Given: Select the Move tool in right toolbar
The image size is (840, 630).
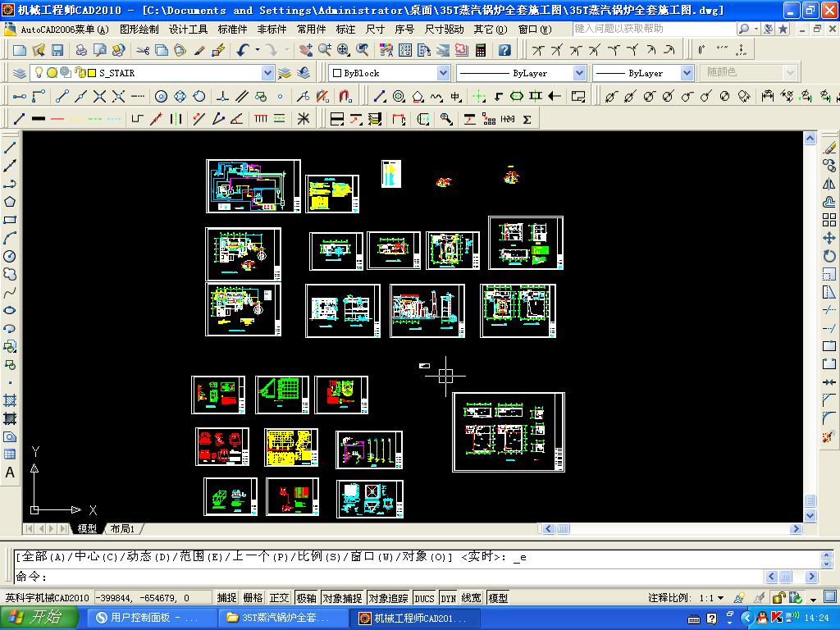Looking at the screenshot, I should click(829, 238).
